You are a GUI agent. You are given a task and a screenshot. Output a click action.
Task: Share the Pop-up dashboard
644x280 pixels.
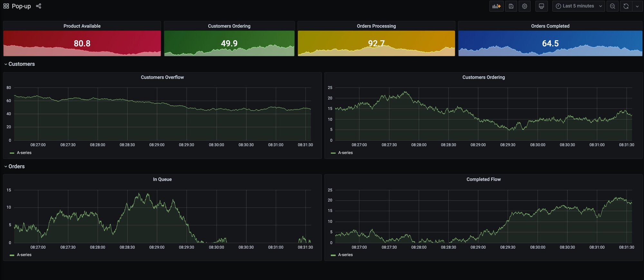39,6
